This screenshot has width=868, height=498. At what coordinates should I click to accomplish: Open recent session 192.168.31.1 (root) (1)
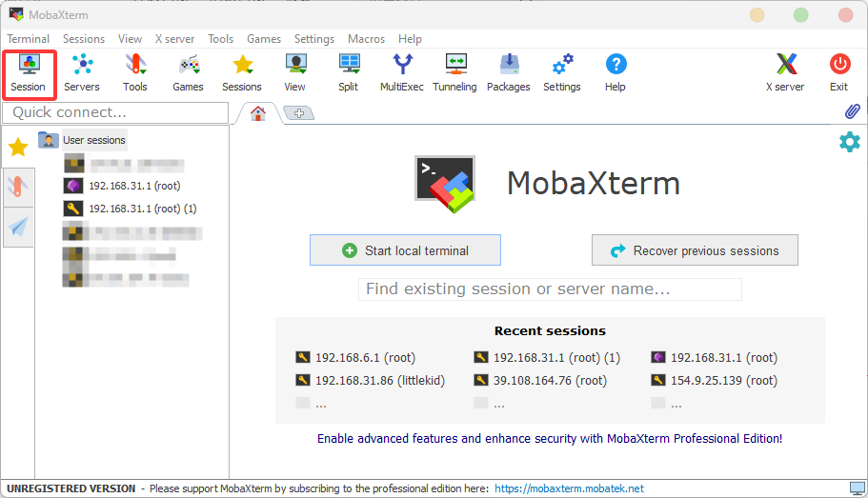pos(547,358)
